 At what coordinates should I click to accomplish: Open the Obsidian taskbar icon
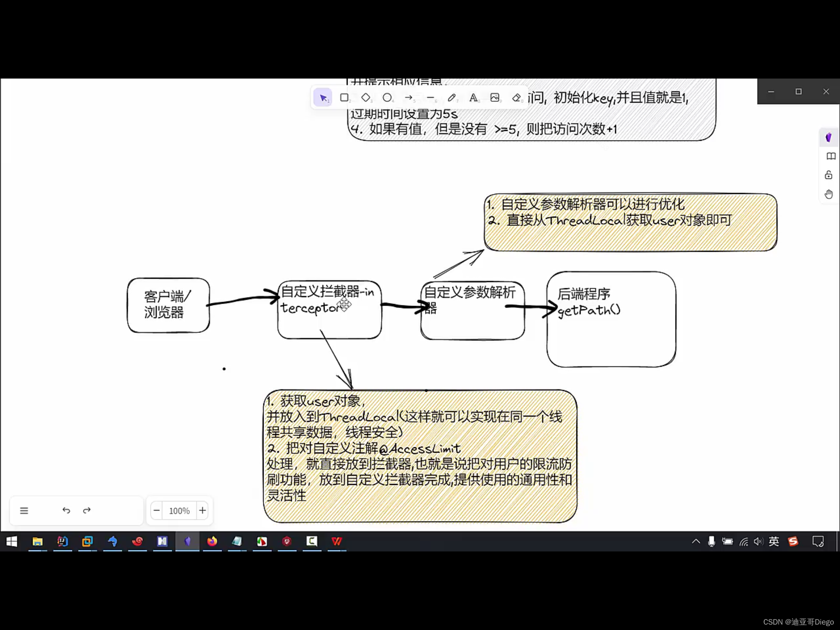pos(187,541)
